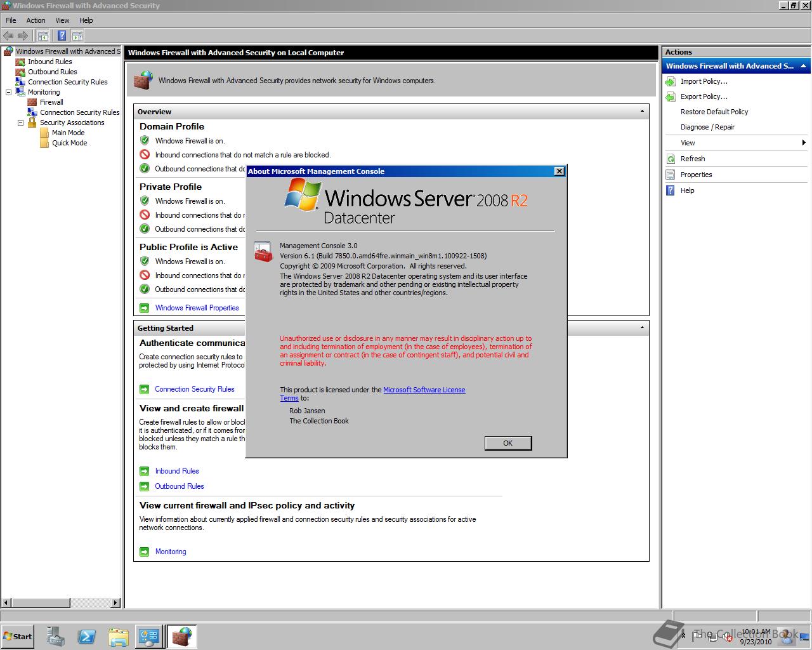
Task: Toggle Show/Hide Console Tree toolbar icon
Action: (x=43, y=36)
